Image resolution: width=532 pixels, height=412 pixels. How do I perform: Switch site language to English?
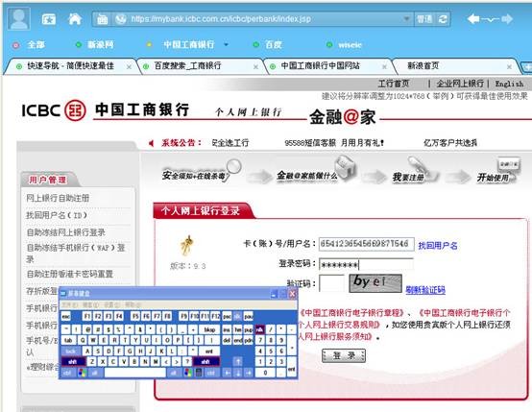[509, 84]
